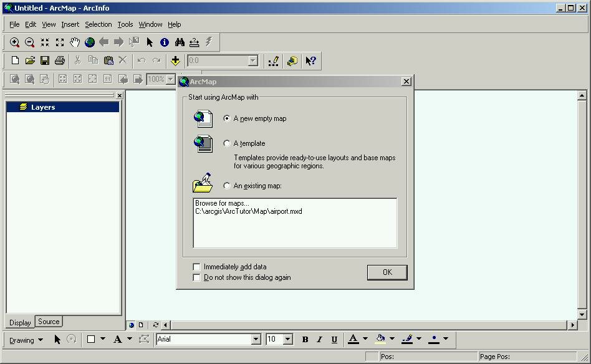This screenshot has height=364, width=591.
Task: Select the Measure tool
Action: pyautogui.click(x=194, y=42)
